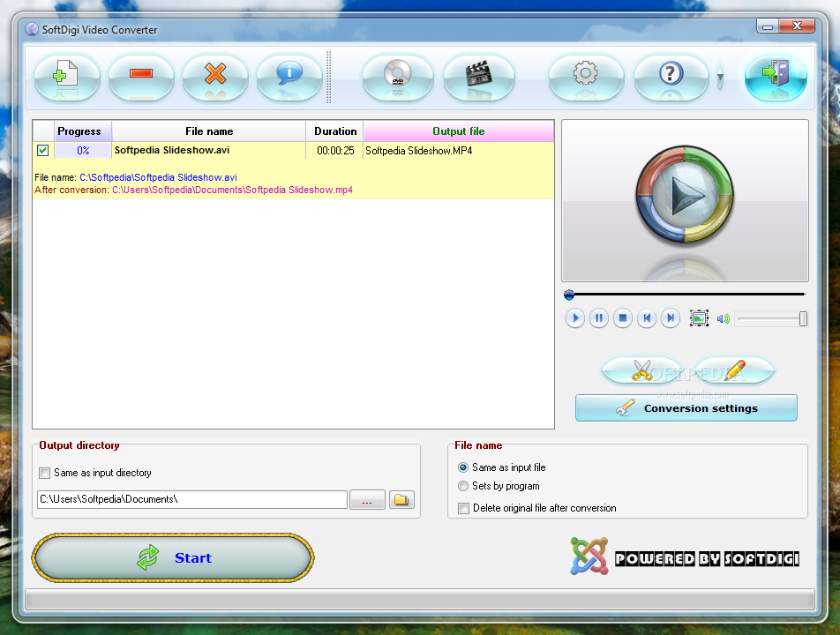Open Conversion settings
The width and height of the screenshot is (840, 635).
[686, 408]
